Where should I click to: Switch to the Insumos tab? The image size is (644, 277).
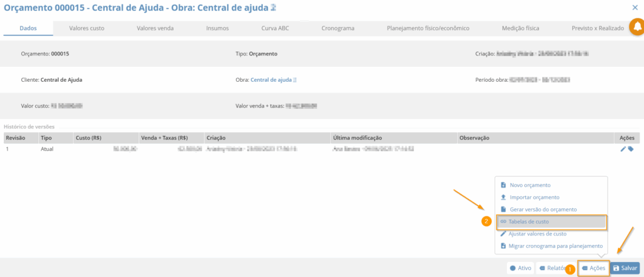click(x=218, y=28)
